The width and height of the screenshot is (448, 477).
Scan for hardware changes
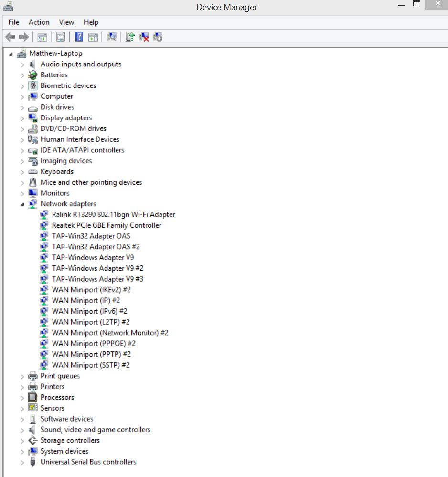coord(111,37)
